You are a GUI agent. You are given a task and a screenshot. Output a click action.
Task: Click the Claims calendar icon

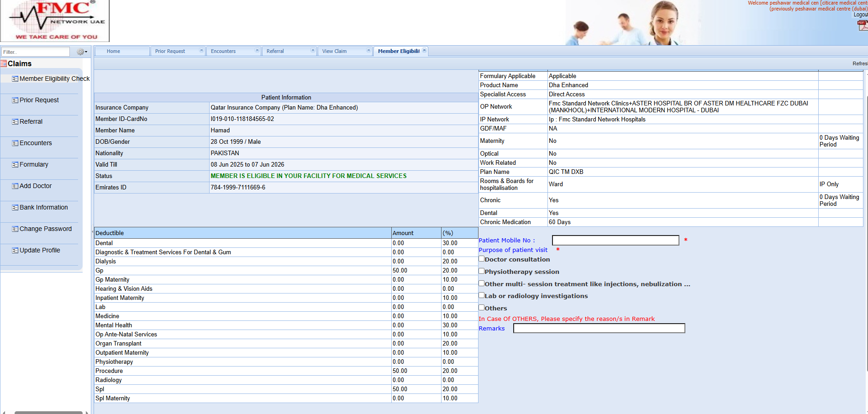pos(4,63)
